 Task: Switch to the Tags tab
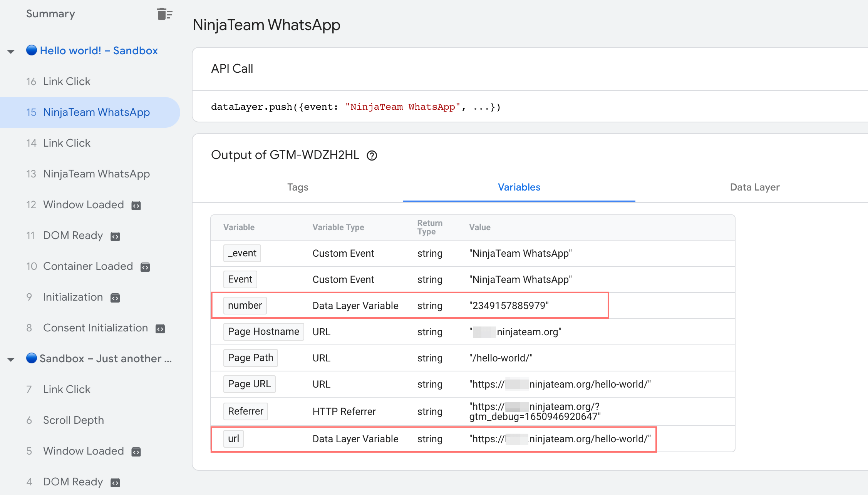(x=298, y=187)
